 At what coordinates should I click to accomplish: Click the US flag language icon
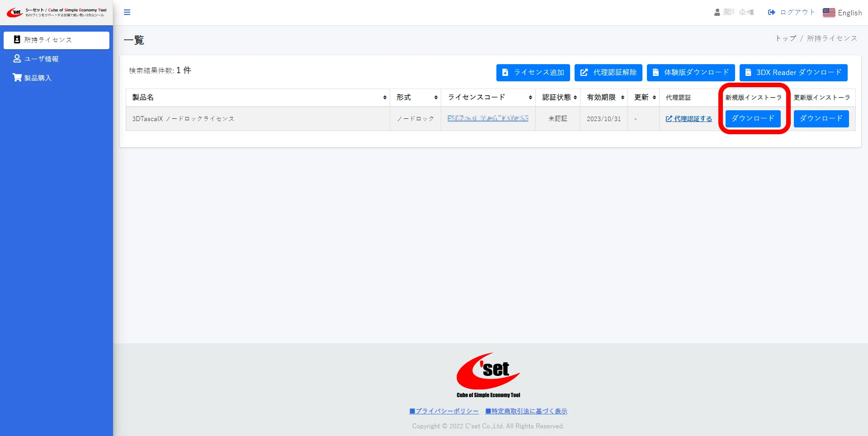[x=829, y=13]
